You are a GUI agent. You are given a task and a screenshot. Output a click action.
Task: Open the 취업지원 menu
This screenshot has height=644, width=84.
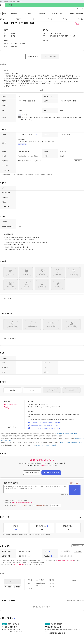28,14
